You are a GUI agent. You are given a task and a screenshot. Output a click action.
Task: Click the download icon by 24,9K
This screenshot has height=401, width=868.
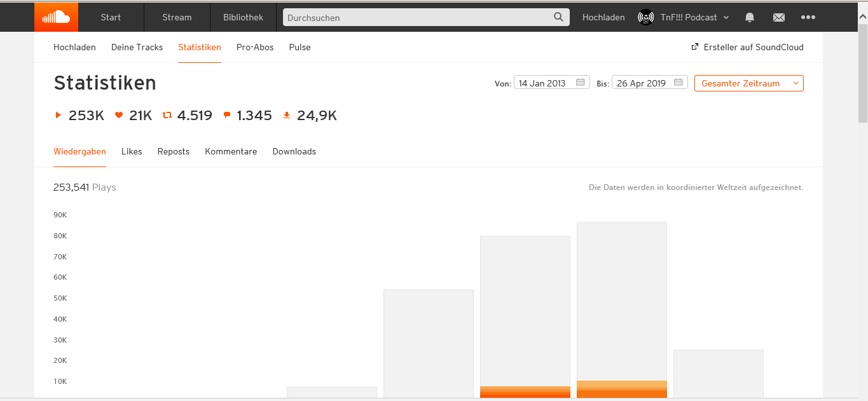click(287, 115)
